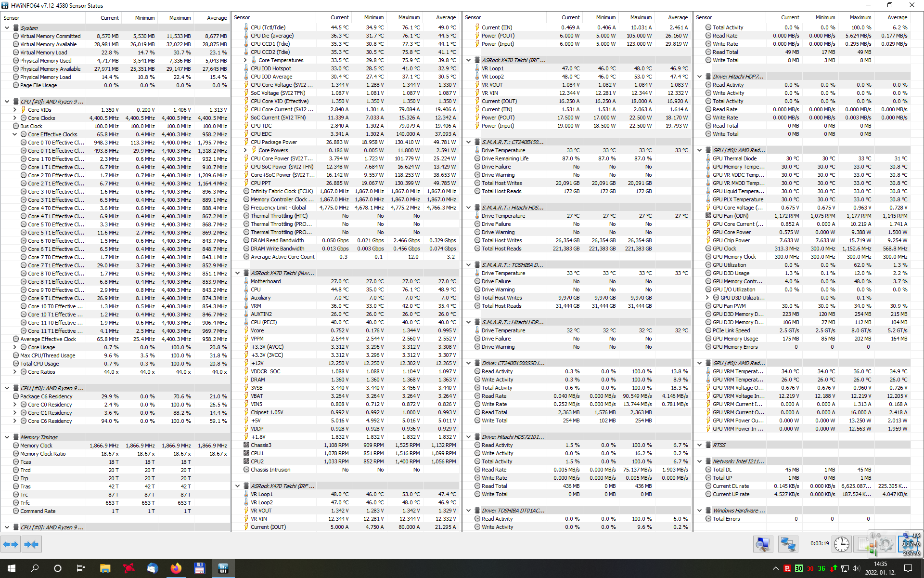
Task: Select the Chassis Intrusion row
Action: coord(346,470)
